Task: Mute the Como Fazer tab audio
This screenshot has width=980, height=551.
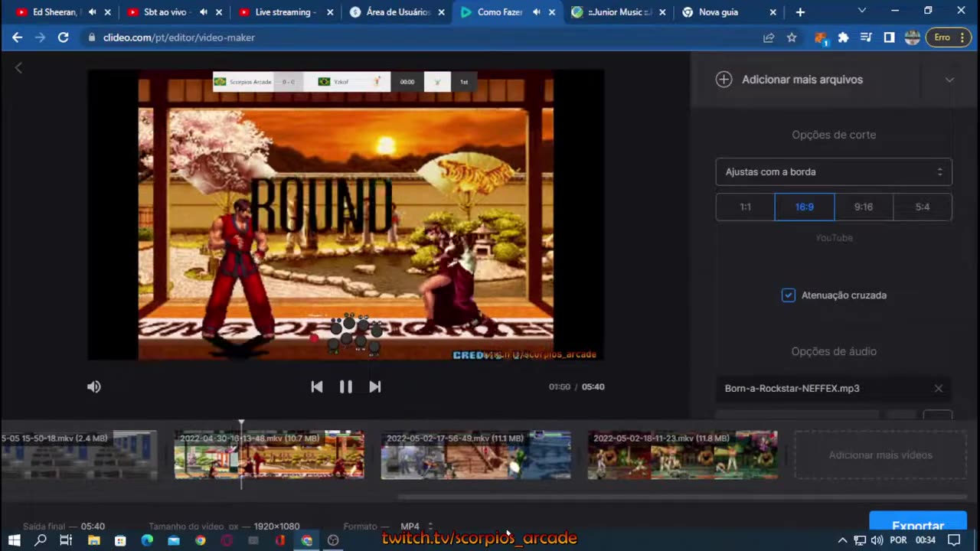Action: click(537, 12)
